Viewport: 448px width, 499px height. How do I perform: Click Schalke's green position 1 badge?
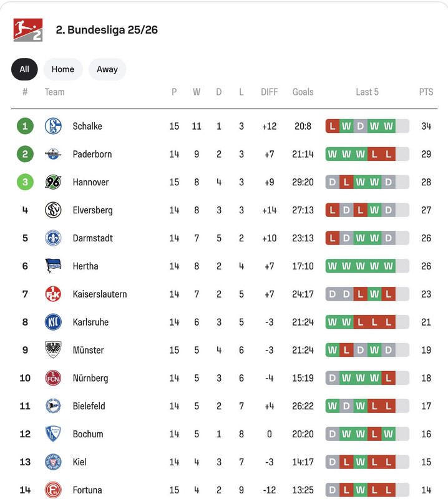tap(25, 126)
